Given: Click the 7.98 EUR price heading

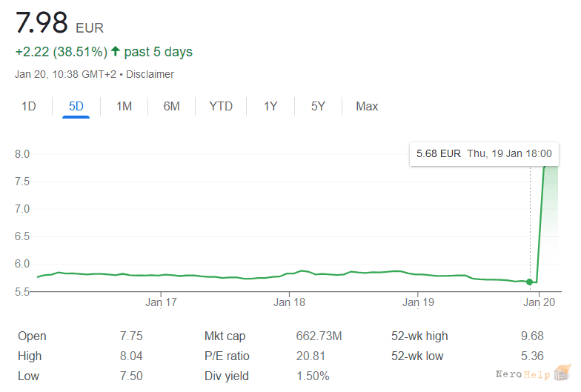Looking at the screenshot, I should pyautogui.click(x=59, y=23).
